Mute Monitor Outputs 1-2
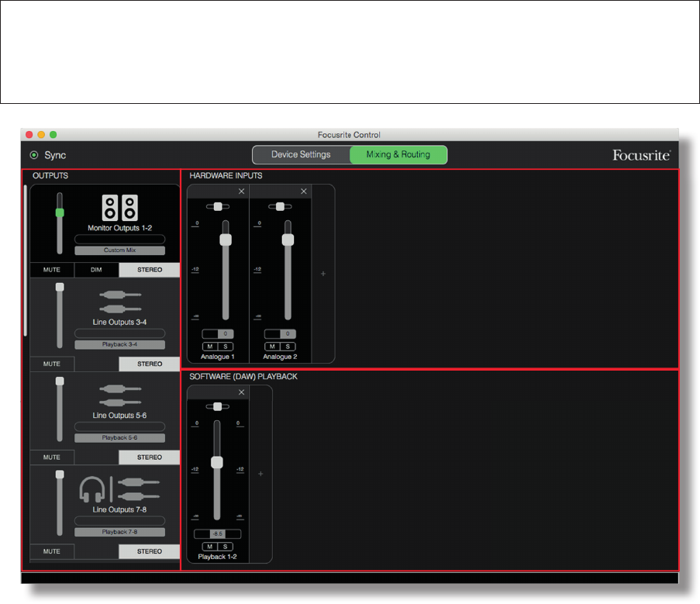This screenshot has width=700, height=604. click(x=52, y=270)
